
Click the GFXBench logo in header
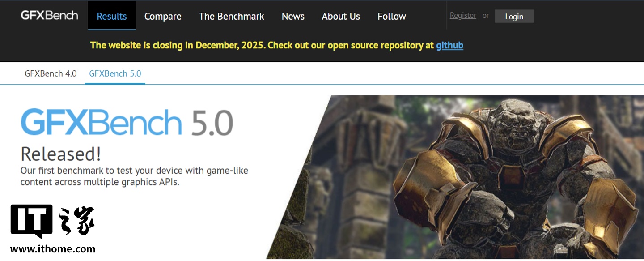click(50, 15)
